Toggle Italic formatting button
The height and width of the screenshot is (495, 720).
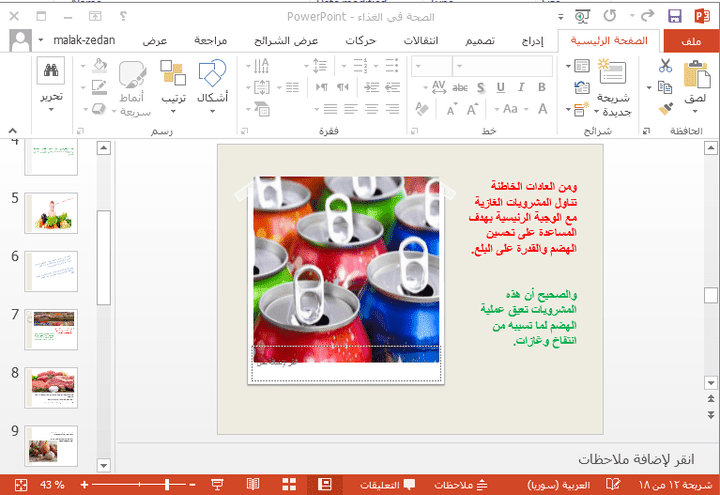pos(521,87)
